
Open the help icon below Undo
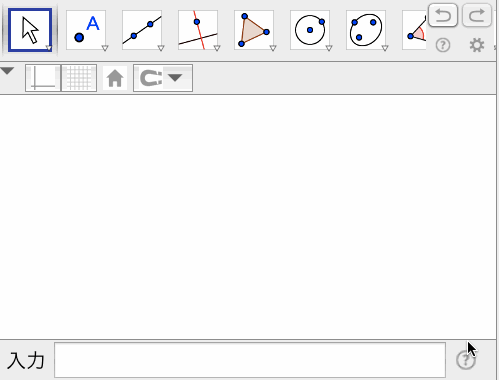[x=443, y=45]
